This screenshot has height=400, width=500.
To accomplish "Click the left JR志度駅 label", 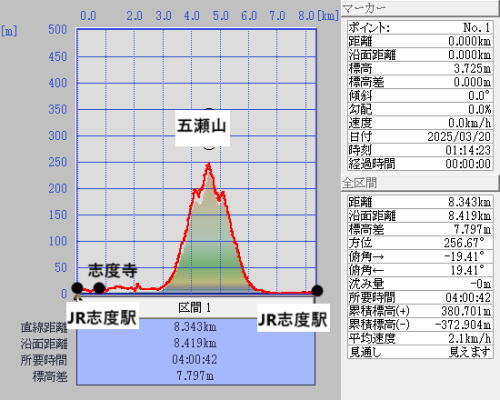I will (102, 317).
